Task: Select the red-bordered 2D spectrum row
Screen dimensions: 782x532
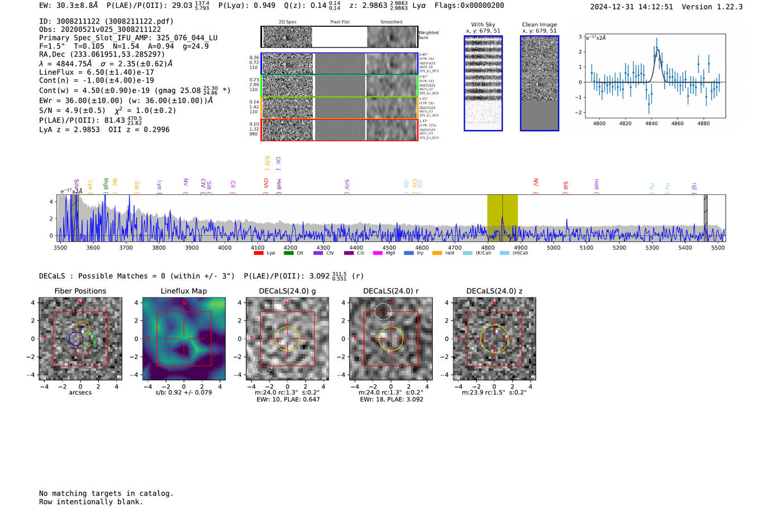Action: [x=339, y=130]
